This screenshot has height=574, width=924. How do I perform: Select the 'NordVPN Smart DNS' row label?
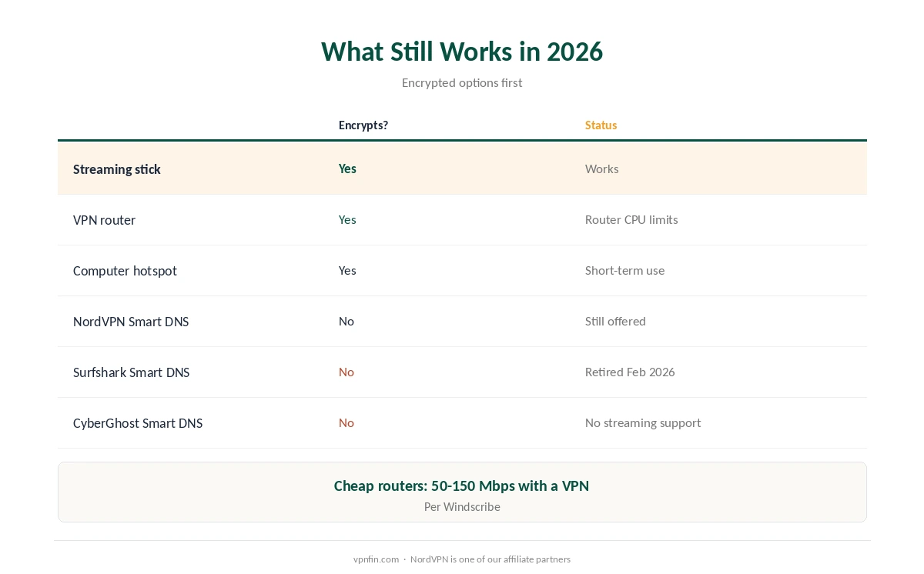pos(131,322)
